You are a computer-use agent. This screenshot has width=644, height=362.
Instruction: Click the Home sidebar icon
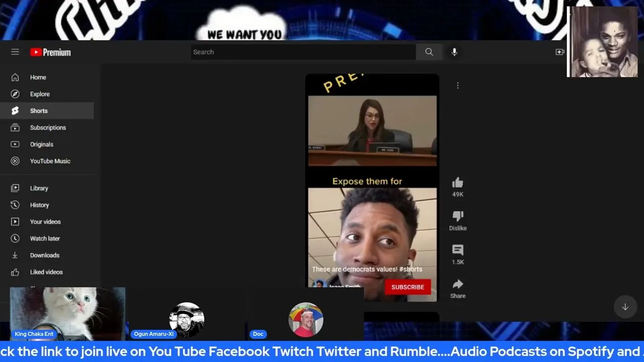15,77
